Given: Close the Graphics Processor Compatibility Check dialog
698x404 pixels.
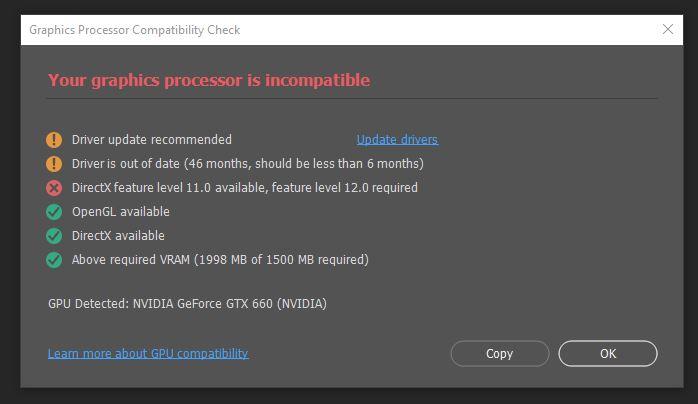Looking at the screenshot, I should (668, 29).
